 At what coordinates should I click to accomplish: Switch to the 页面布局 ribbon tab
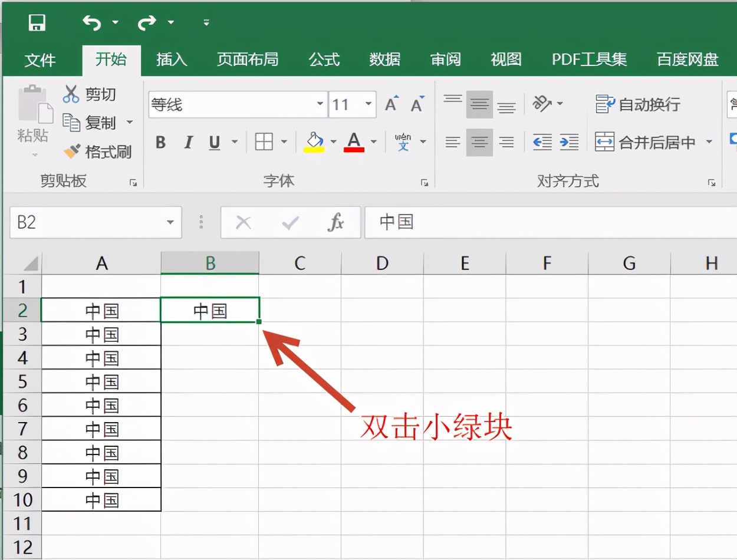(248, 60)
